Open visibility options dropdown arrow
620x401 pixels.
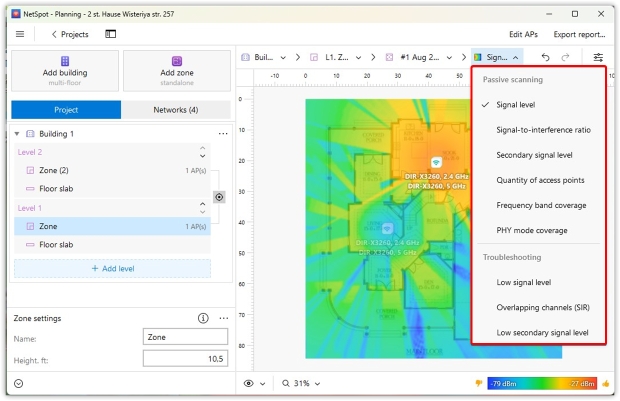263,384
